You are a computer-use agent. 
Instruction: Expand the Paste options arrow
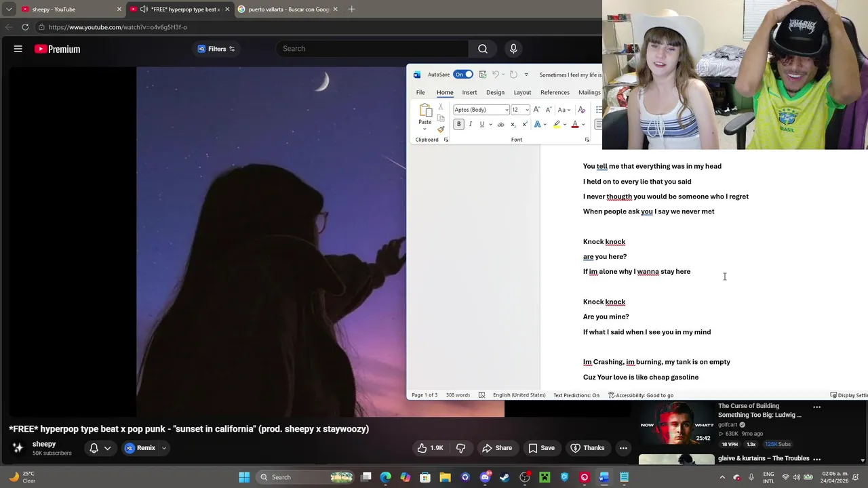point(425,129)
